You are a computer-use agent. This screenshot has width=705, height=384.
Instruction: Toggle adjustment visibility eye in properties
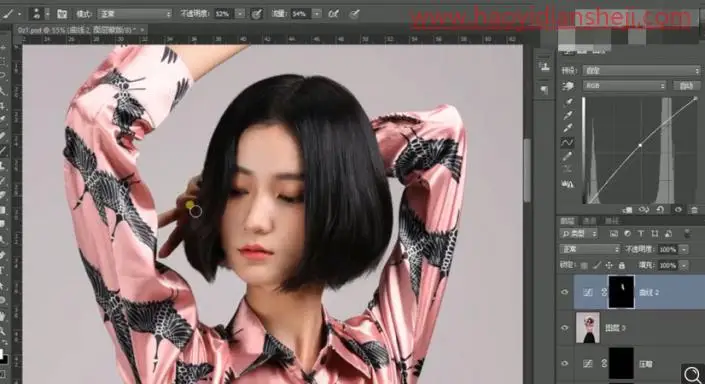coord(678,210)
